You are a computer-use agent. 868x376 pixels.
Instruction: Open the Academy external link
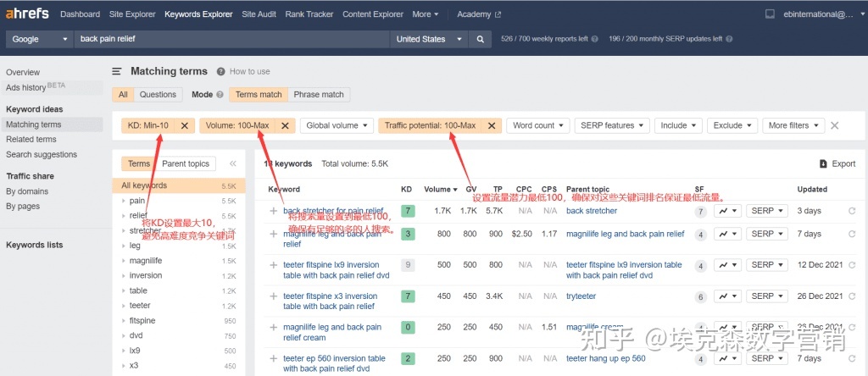[x=479, y=14]
